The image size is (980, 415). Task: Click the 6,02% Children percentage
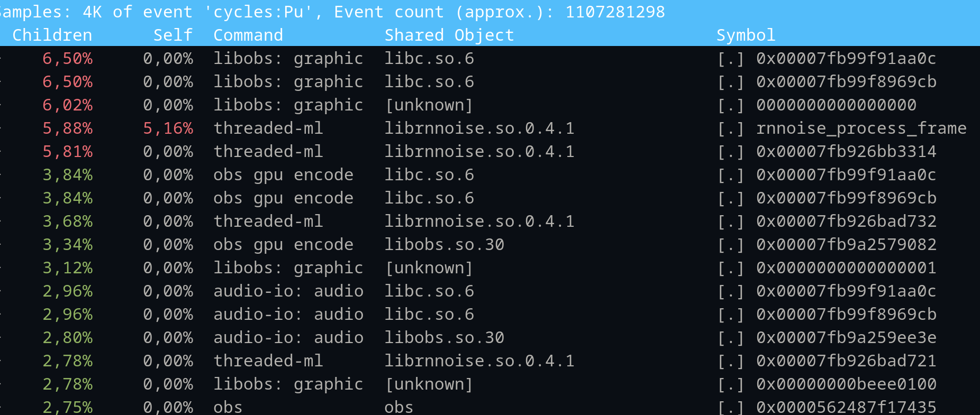tap(68, 105)
